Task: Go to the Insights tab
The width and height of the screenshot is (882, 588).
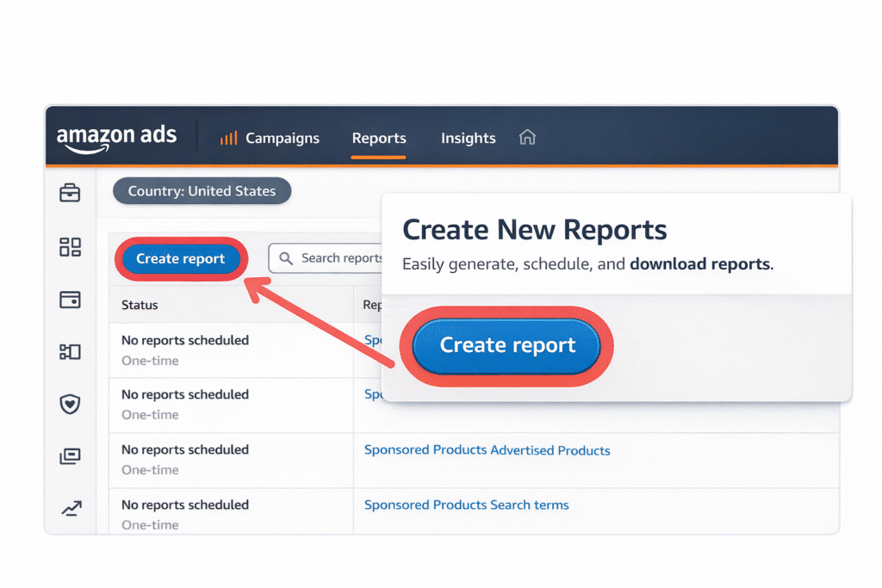Action: 468,138
